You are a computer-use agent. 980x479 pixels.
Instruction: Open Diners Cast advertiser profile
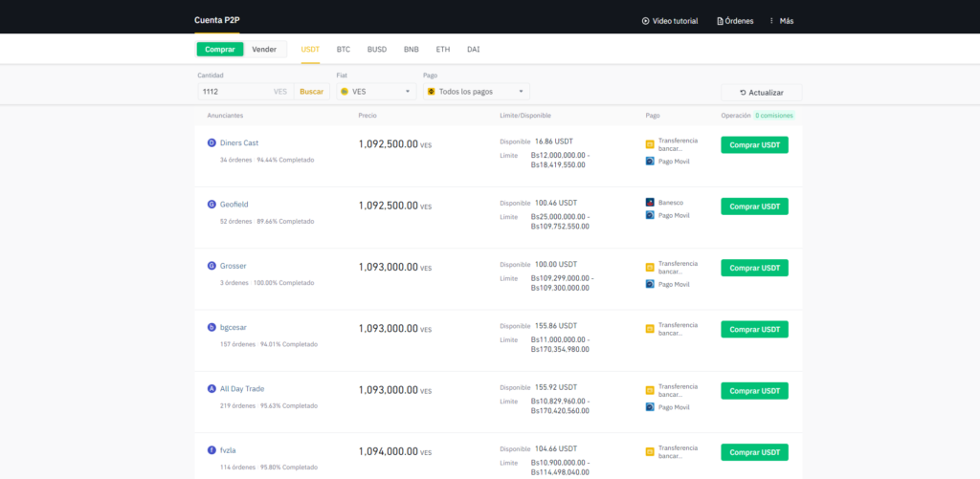pyautogui.click(x=239, y=143)
